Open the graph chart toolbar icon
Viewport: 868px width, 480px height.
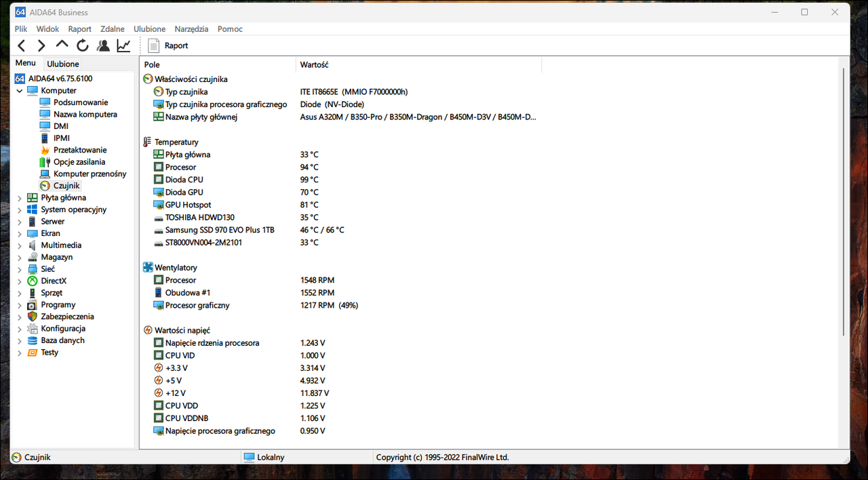[x=123, y=45]
